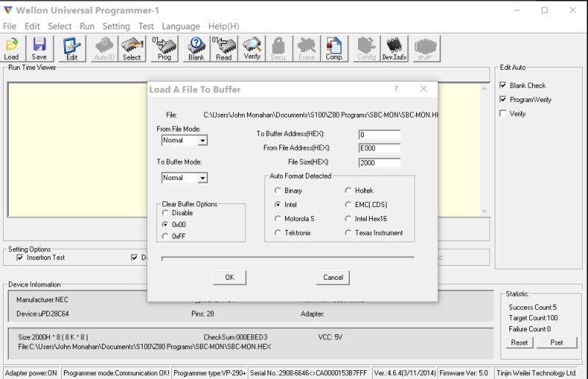The width and height of the screenshot is (588, 379).
Task: Expand the To Buffer Mode dropdown
Action: point(203,178)
